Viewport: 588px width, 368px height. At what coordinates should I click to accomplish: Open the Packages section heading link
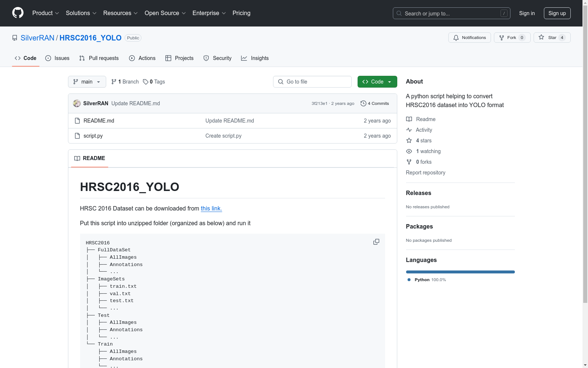coord(419,226)
